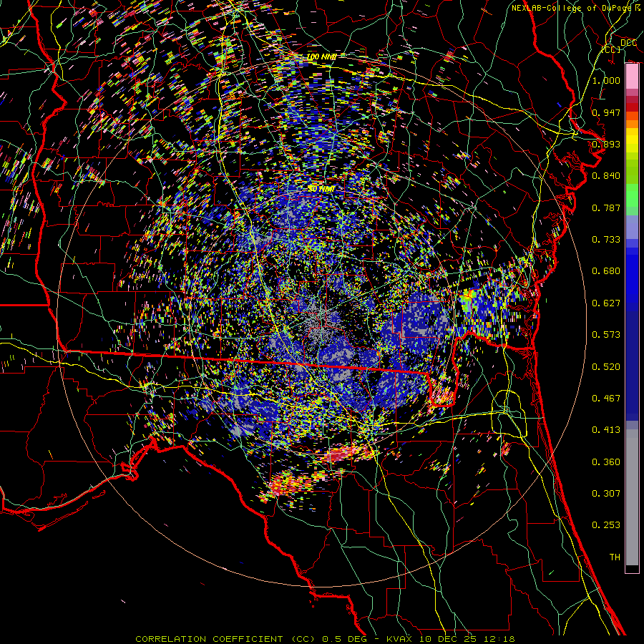Image resolution: width=644 pixels, height=644 pixels.
Task: Select the 0.413 legend value
Action: (606, 430)
